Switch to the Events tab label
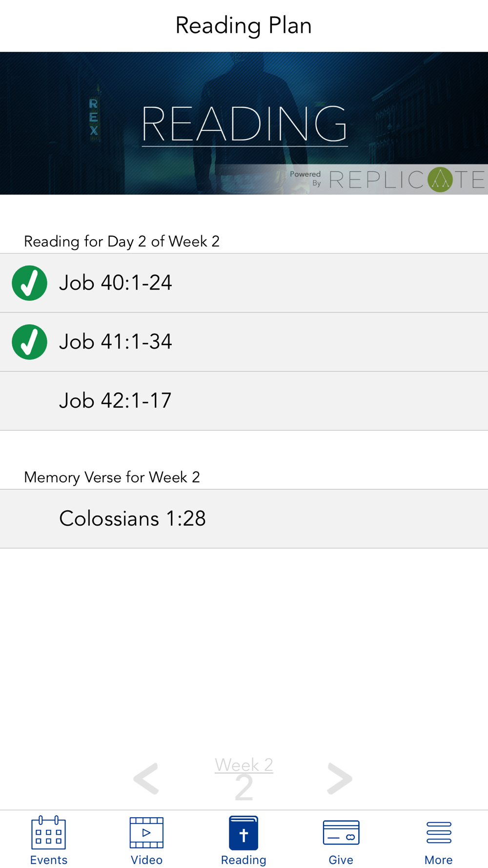 point(49,860)
